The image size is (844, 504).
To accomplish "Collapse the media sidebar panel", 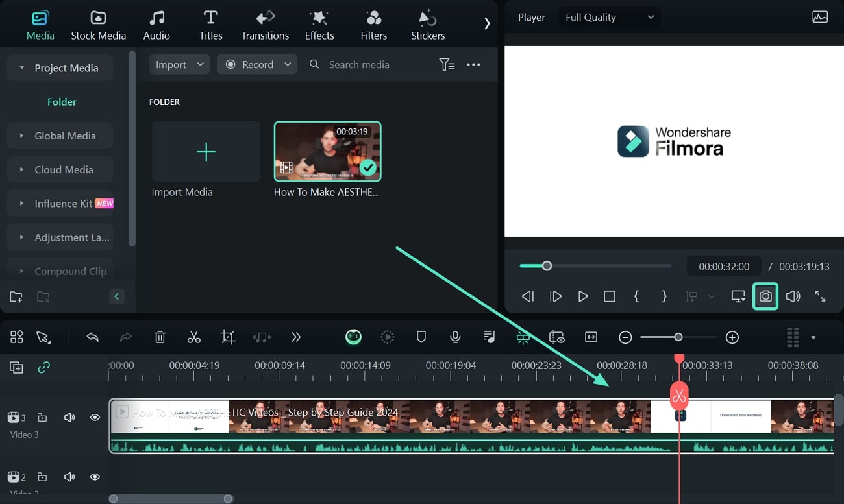I will (117, 296).
